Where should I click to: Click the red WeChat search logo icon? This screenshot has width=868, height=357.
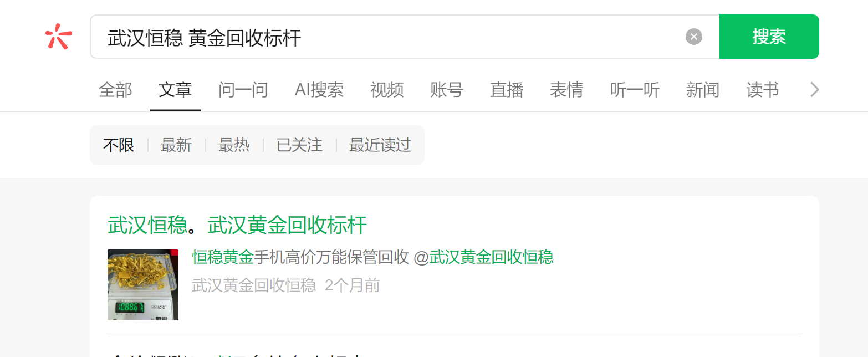[x=59, y=37]
